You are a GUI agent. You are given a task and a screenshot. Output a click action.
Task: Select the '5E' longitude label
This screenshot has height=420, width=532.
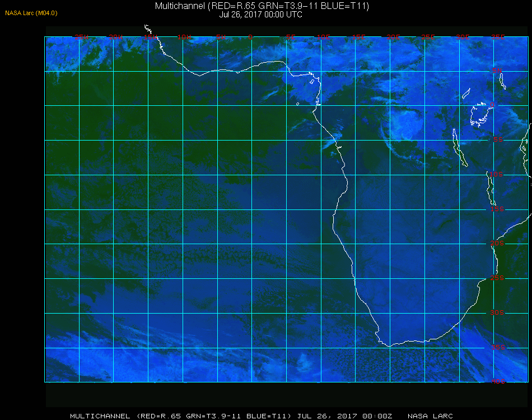pyautogui.click(x=291, y=37)
